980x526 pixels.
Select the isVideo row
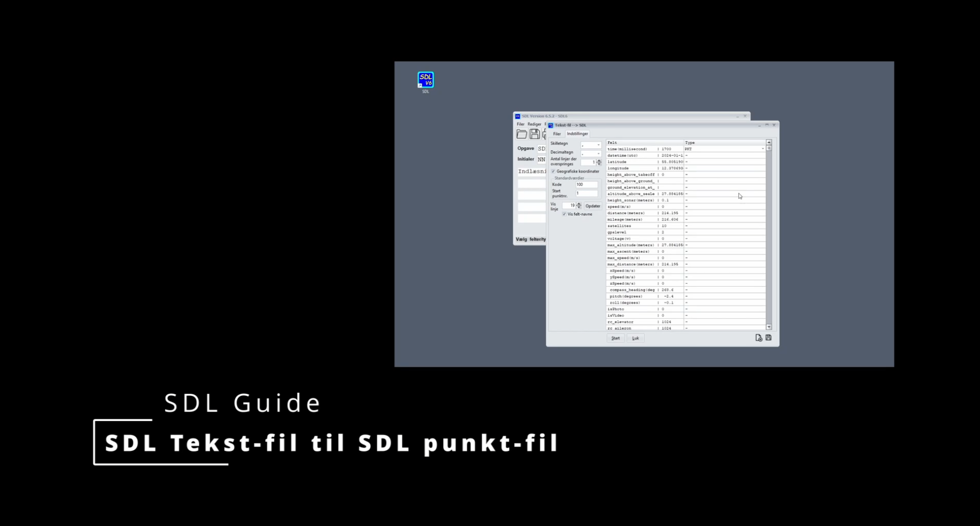pos(686,315)
